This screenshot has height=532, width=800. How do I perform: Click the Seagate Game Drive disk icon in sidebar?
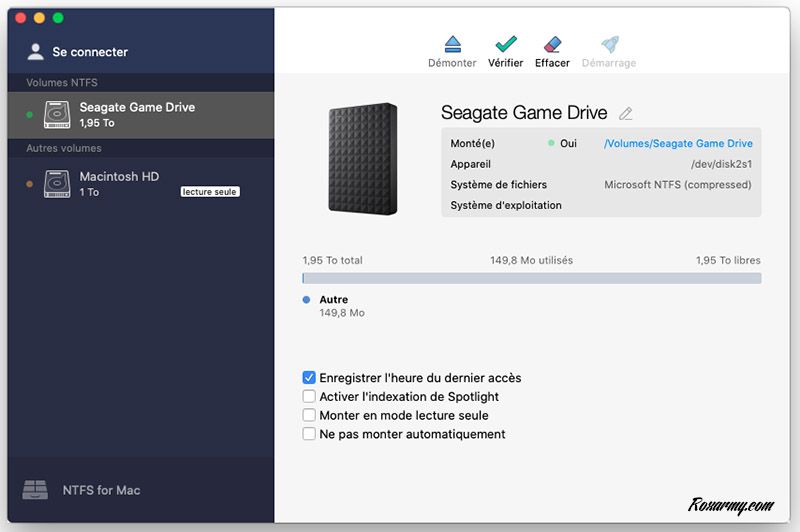coord(57,114)
